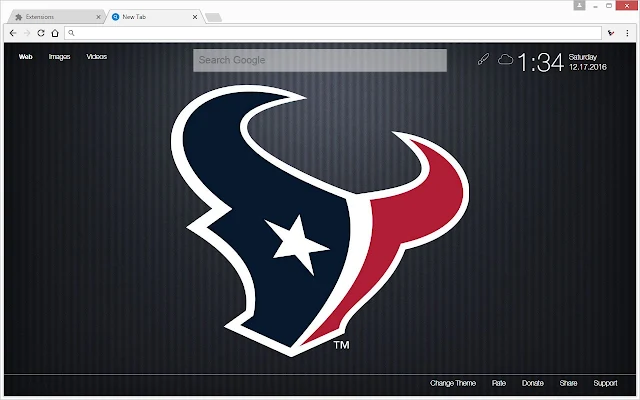This screenshot has width=640, height=400.
Task: Click into the browser address bar
Action: (x=333, y=33)
